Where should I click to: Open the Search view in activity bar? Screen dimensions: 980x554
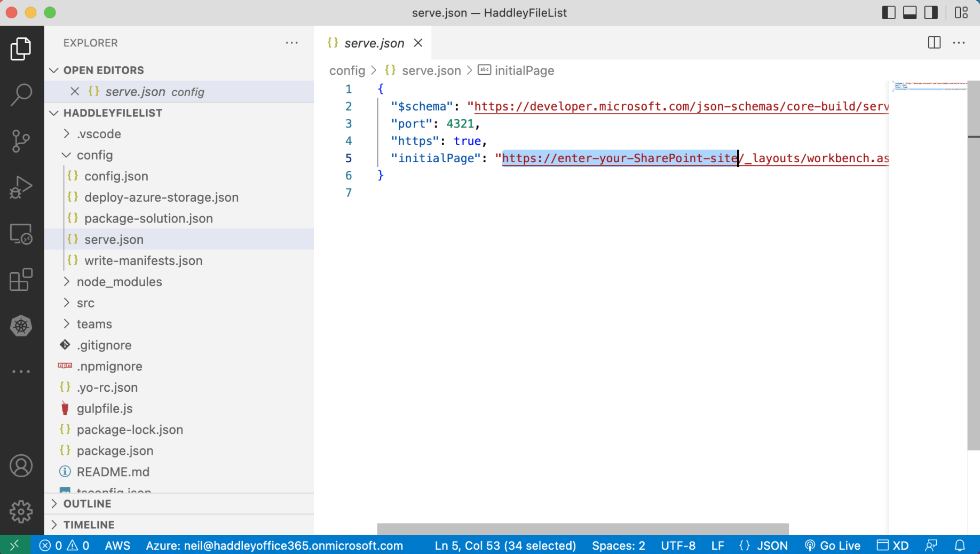click(x=21, y=94)
